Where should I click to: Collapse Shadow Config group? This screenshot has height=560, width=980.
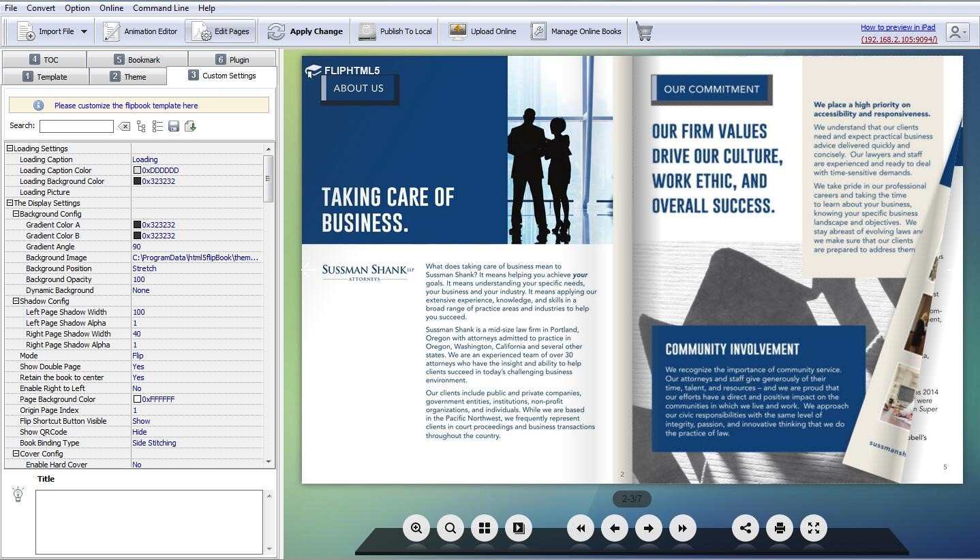coord(16,301)
